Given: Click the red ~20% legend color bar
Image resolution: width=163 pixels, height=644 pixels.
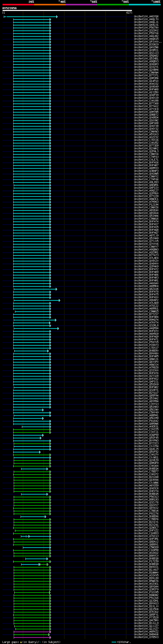Looking at the screenshot, I should pos(18,5).
